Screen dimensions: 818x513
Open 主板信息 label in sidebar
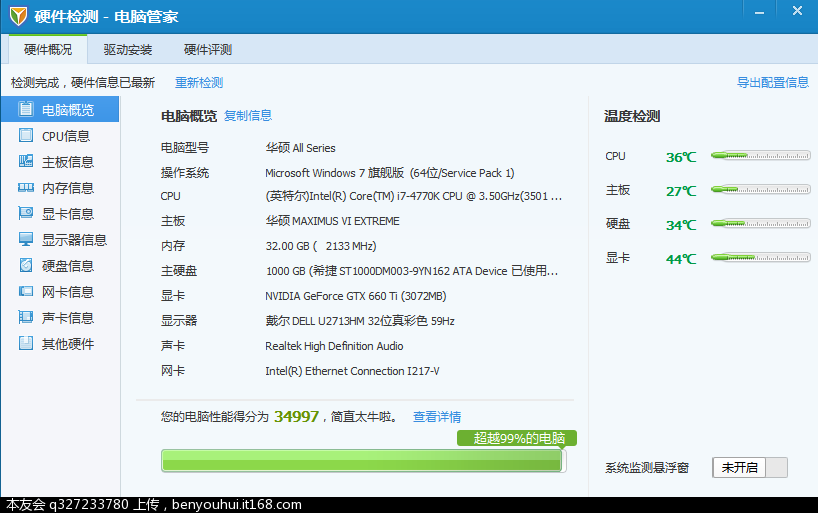(68, 162)
